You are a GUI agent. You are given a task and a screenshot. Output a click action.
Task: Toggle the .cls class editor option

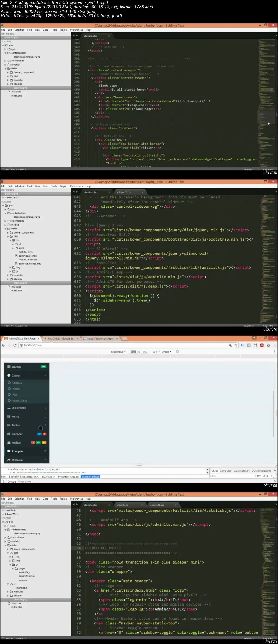coord(266,476)
